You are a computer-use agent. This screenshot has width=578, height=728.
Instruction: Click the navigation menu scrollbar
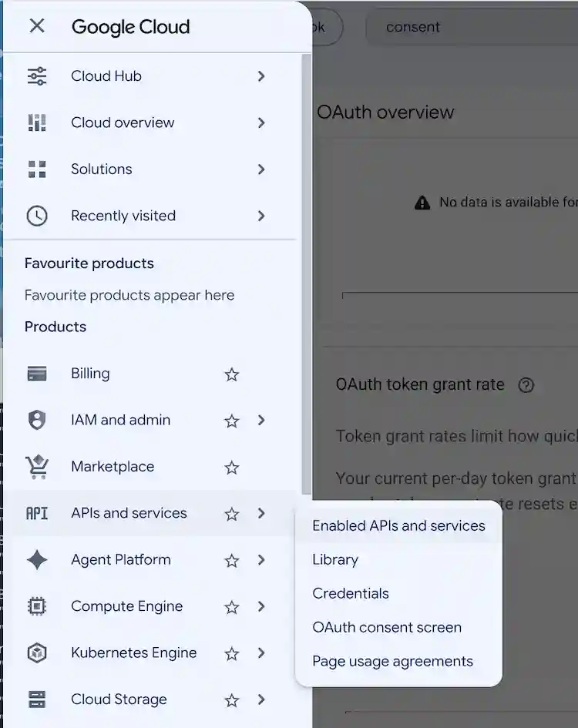tap(306, 274)
